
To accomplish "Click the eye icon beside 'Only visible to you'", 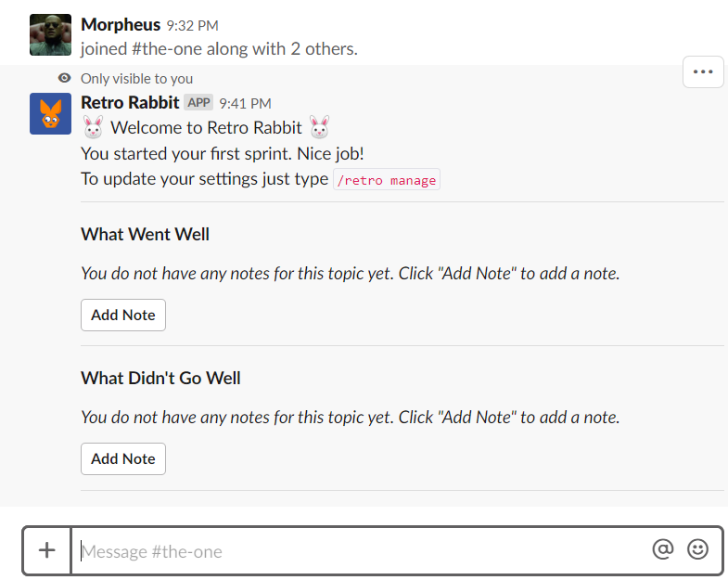I will (65, 79).
